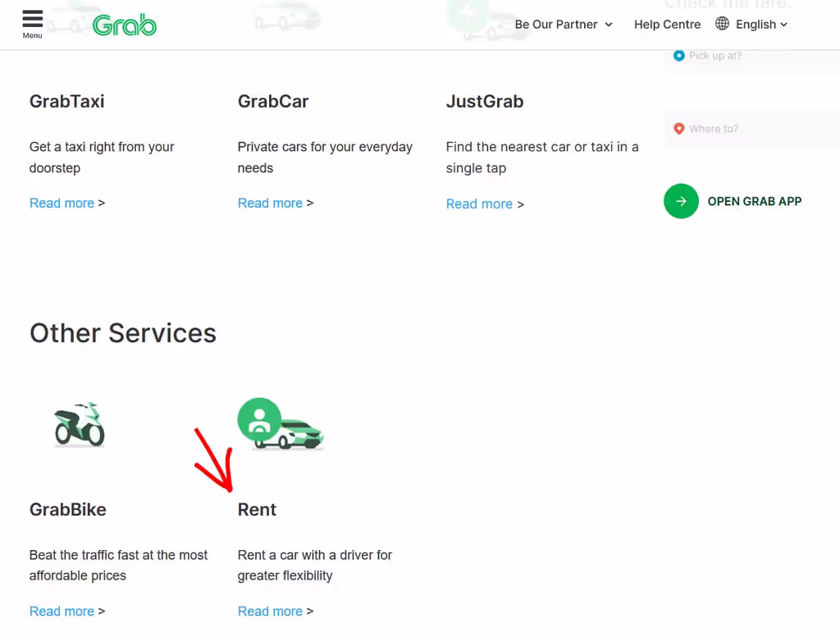Click the green arrow circle icon
Viewport: 840px width, 637px height.
pyautogui.click(x=681, y=201)
